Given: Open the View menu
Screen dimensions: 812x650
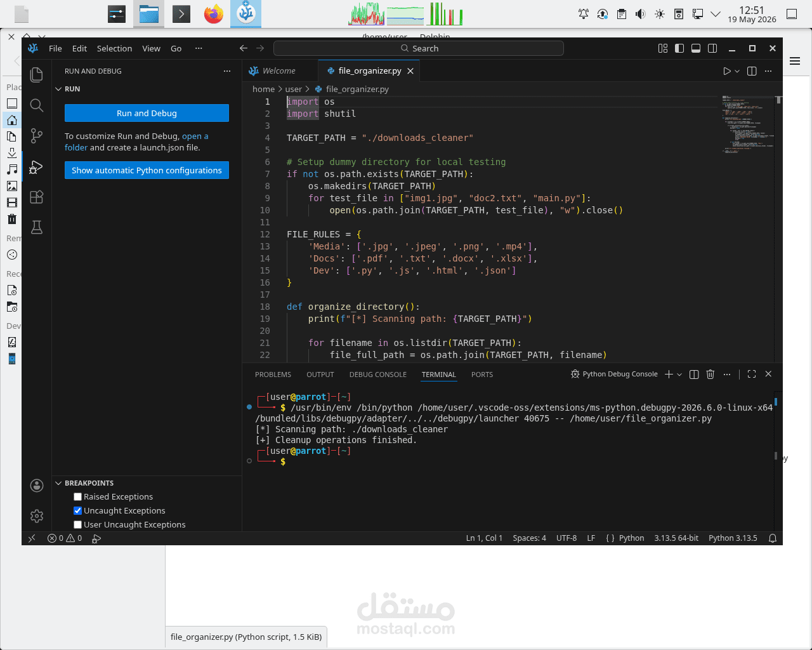Looking at the screenshot, I should [151, 48].
